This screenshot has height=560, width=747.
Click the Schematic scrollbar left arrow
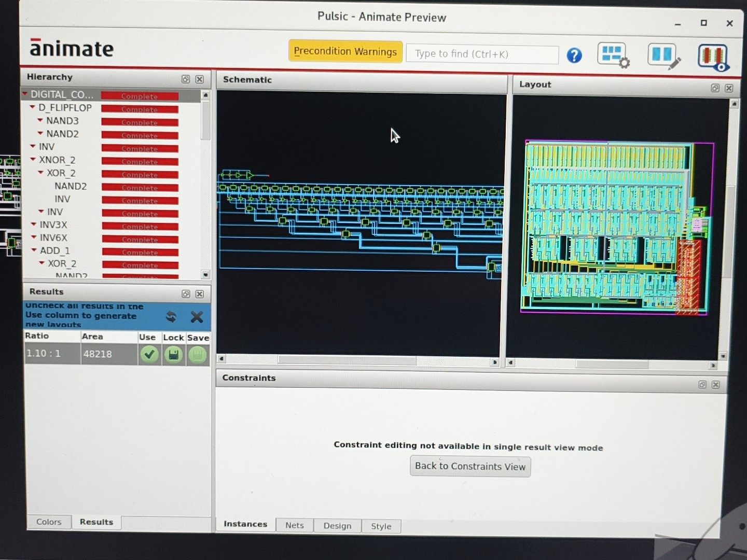(222, 358)
